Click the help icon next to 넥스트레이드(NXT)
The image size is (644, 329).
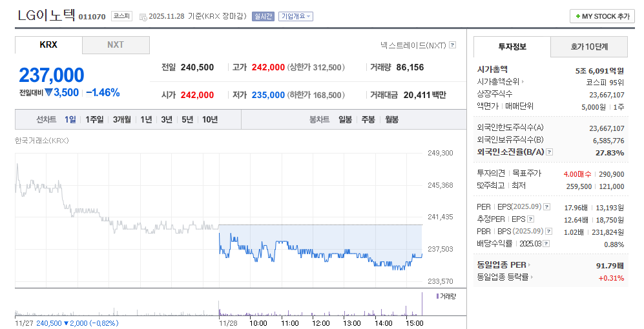pyautogui.click(x=452, y=45)
